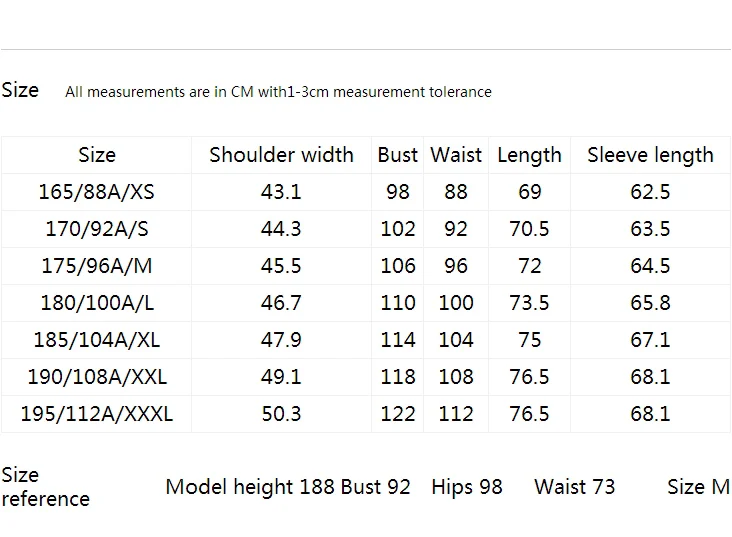Click sleeve length value 65.8
Image resolution: width=732 pixels, height=537 pixels.
click(650, 303)
